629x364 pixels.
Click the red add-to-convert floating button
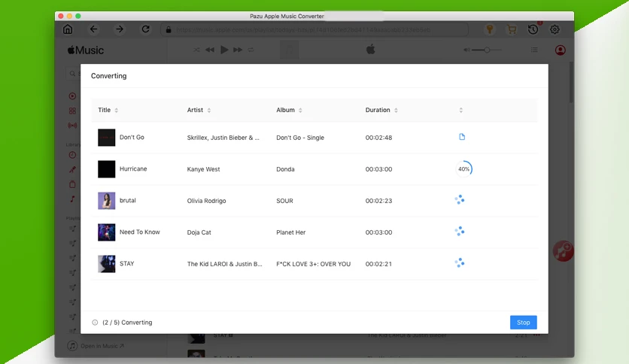563,251
